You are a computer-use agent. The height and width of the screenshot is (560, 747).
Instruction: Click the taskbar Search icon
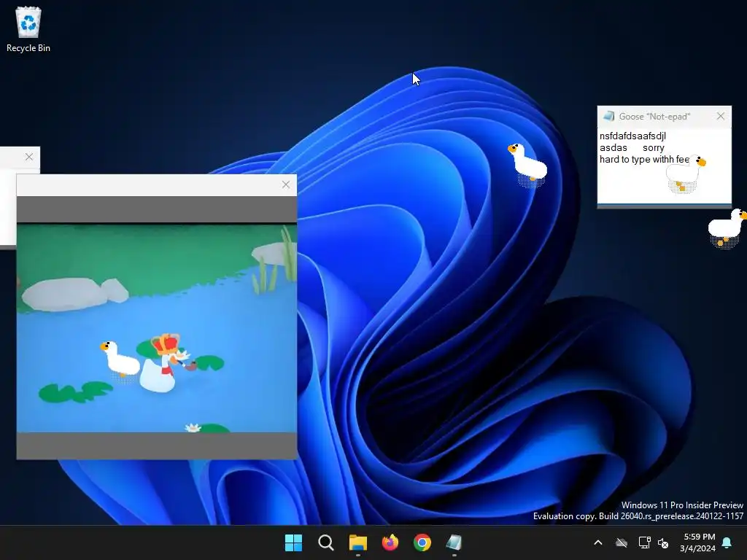326,542
